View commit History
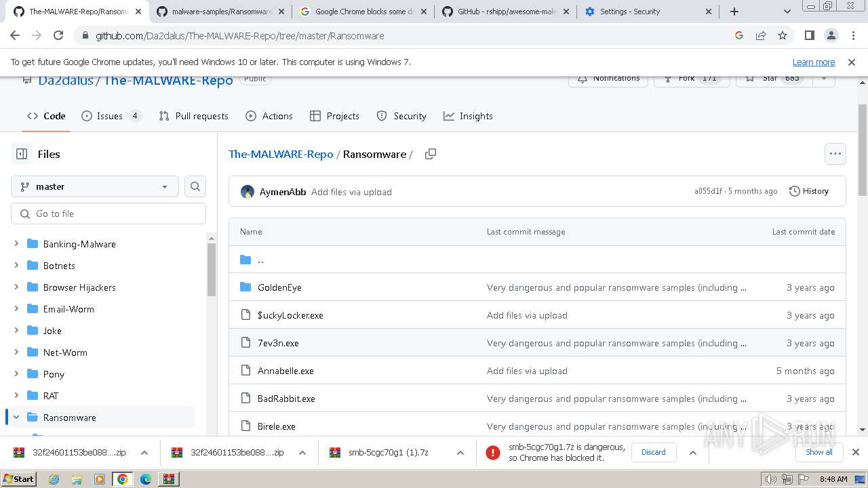 click(809, 192)
